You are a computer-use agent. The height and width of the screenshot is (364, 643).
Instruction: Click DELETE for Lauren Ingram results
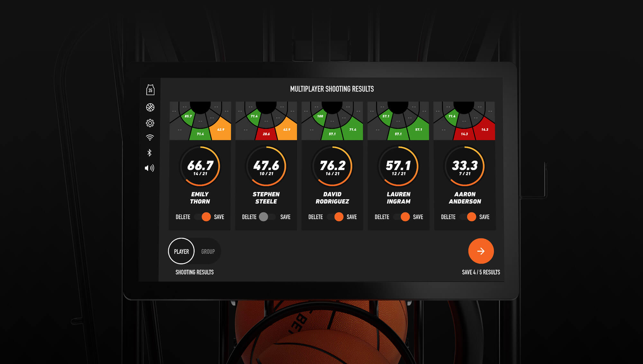coord(381,217)
